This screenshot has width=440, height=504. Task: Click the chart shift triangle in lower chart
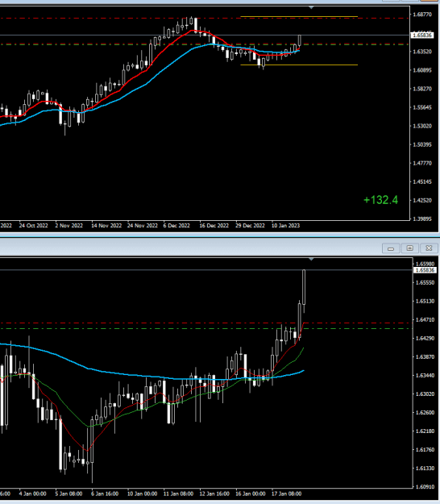click(311, 259)
